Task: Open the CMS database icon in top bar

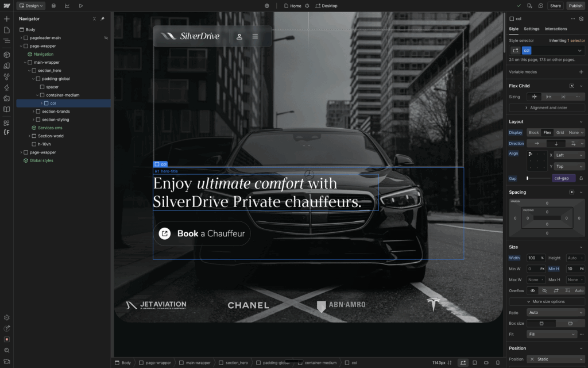Action: click(53, 6)
